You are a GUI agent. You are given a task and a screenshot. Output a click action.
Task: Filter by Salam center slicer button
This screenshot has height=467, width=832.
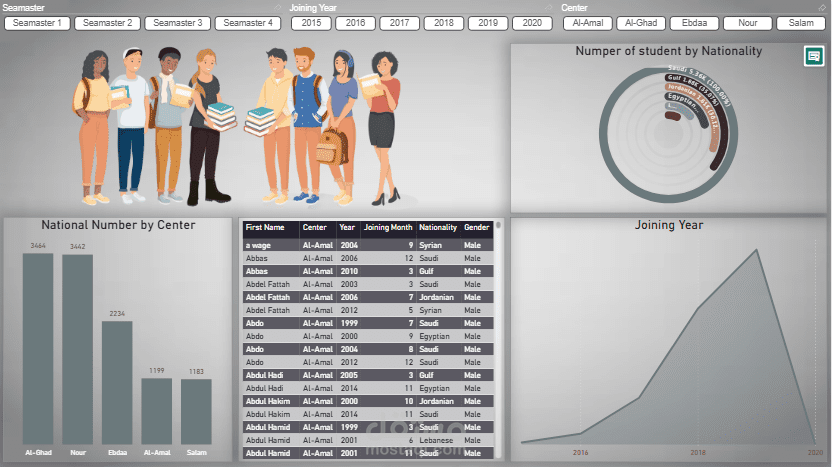[801, 23]
